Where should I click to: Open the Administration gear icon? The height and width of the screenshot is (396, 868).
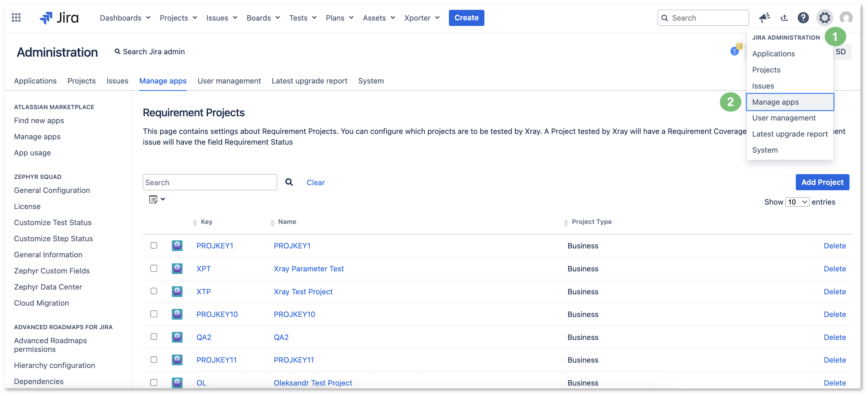coord(824,18)
